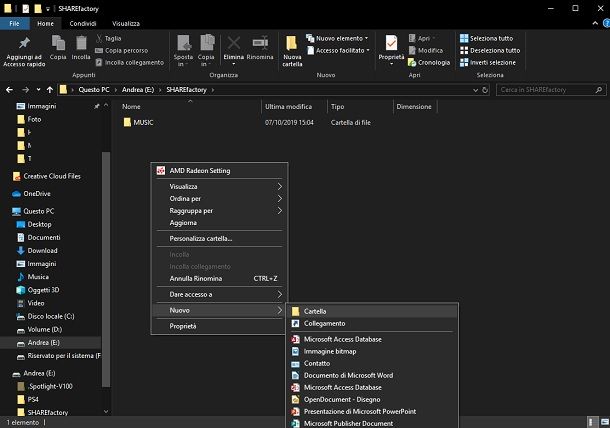Sort by the Dimensione column header

[414, 107]
